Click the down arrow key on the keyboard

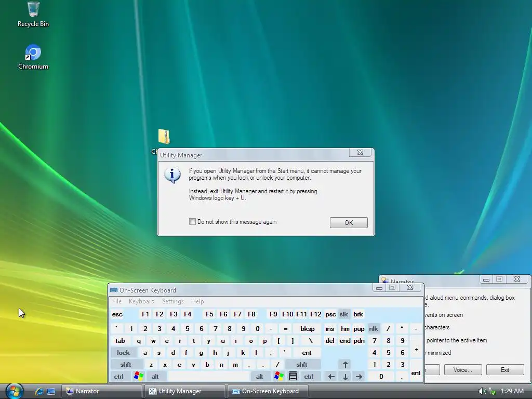(x=345, y=376)
